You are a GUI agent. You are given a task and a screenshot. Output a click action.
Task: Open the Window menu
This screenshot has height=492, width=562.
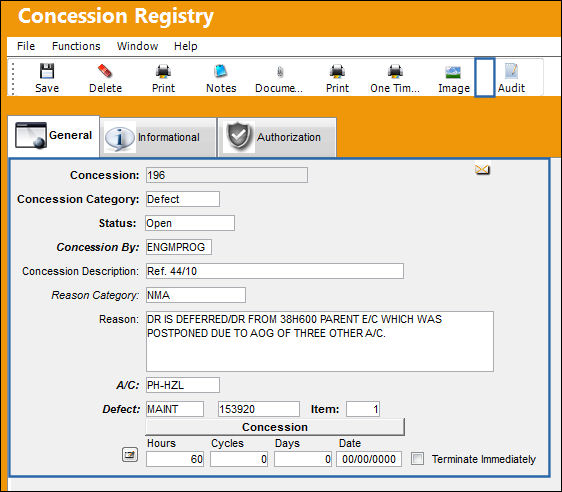point(137,46)
